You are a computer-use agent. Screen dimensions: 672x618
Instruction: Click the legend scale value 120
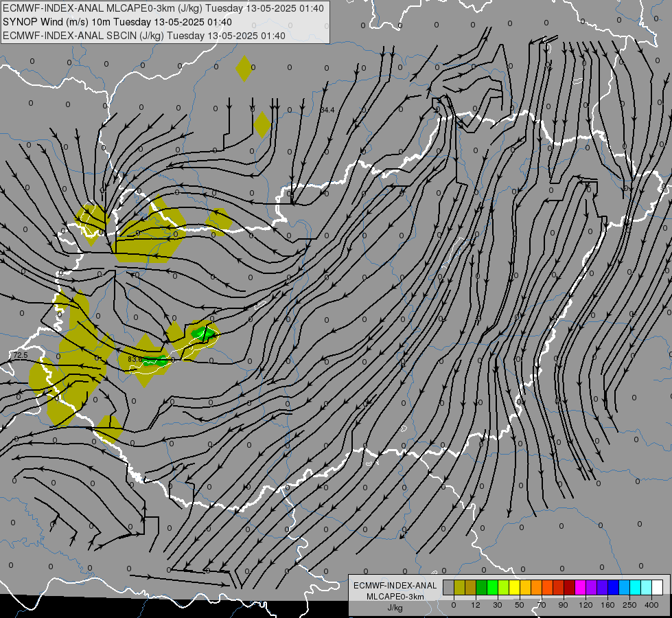(586, 605)
